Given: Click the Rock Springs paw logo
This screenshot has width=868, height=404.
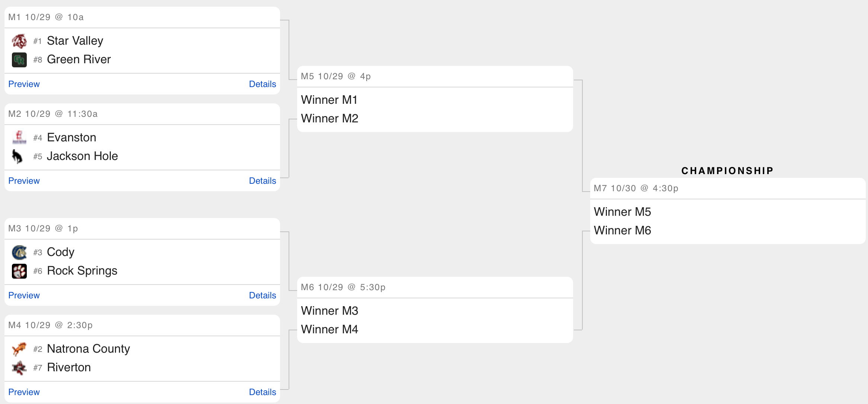Looking at the screenshot, I should 19,271.
